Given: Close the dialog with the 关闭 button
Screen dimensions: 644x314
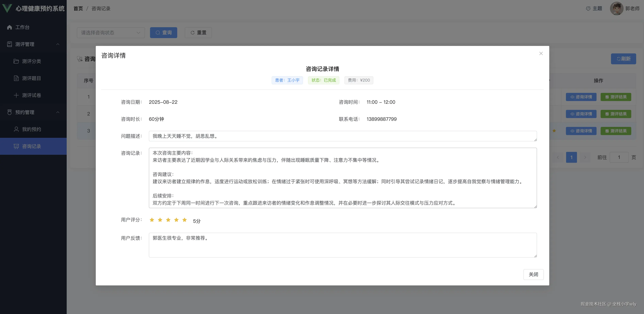Looking at the screenshot, I should 533,274.
